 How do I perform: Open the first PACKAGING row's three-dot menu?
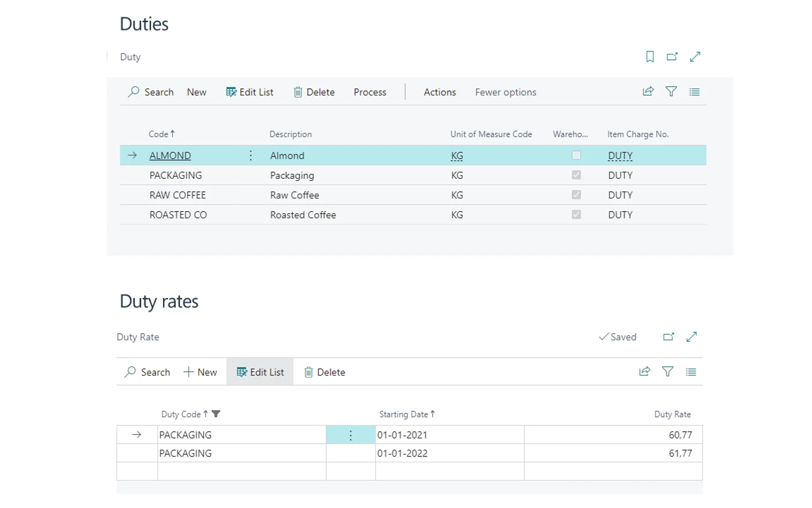(x=351, y=435)
